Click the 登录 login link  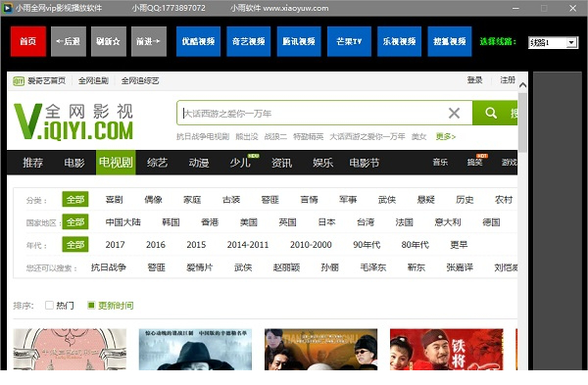(474, 80)
